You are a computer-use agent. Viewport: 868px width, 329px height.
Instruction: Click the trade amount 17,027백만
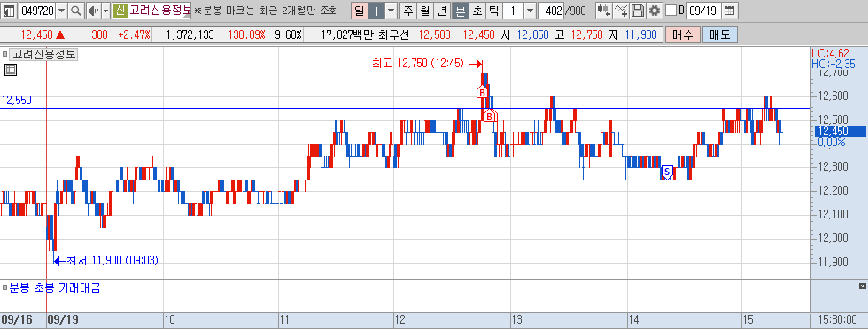[346, 34]
